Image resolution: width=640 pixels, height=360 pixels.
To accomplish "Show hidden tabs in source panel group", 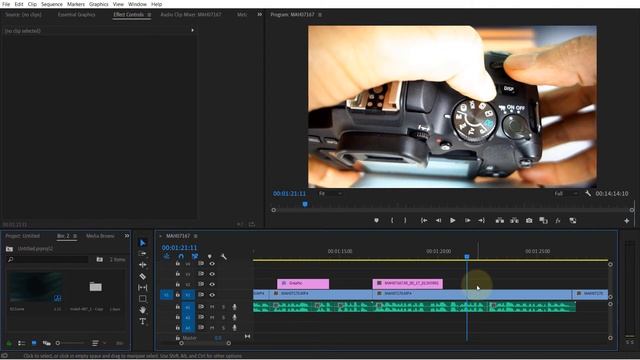I will pyautogui.click(x=260, y=14).
